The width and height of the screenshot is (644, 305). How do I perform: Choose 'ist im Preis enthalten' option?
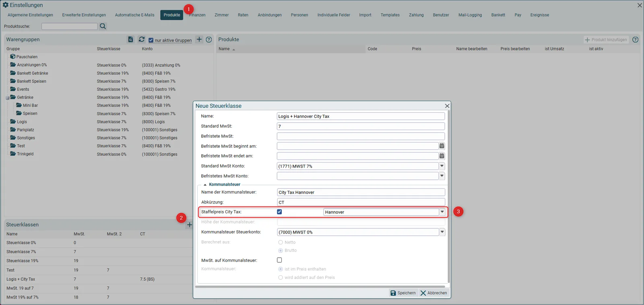tap(281, 269)
